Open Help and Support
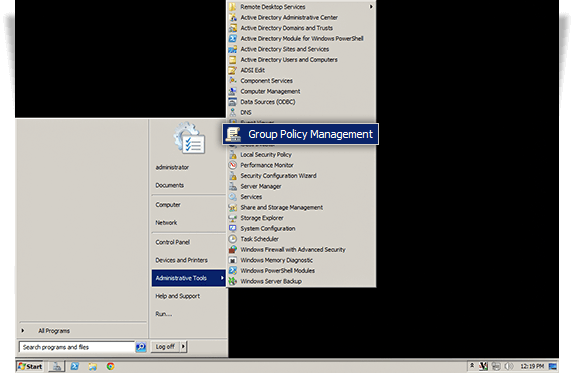Screen dimensions: 574x373 point(178,296)
